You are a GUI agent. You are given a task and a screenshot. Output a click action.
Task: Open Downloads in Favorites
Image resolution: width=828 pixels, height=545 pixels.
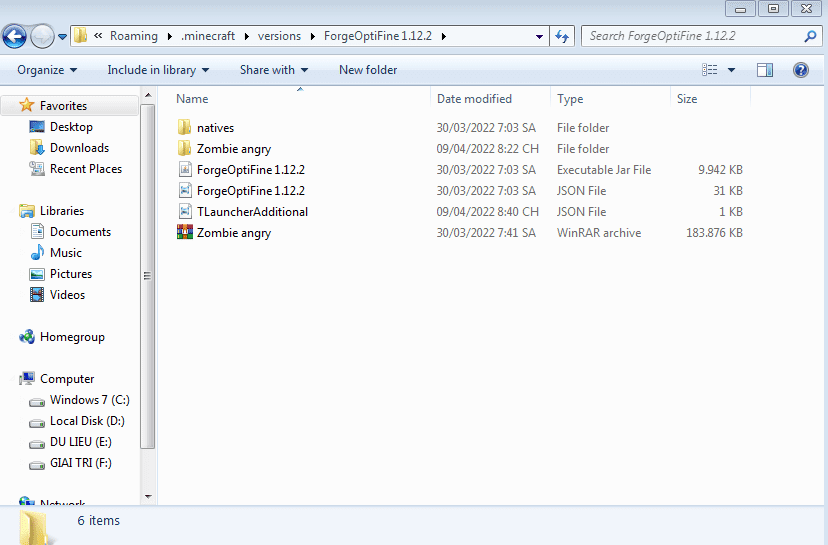tap(79, 148)
